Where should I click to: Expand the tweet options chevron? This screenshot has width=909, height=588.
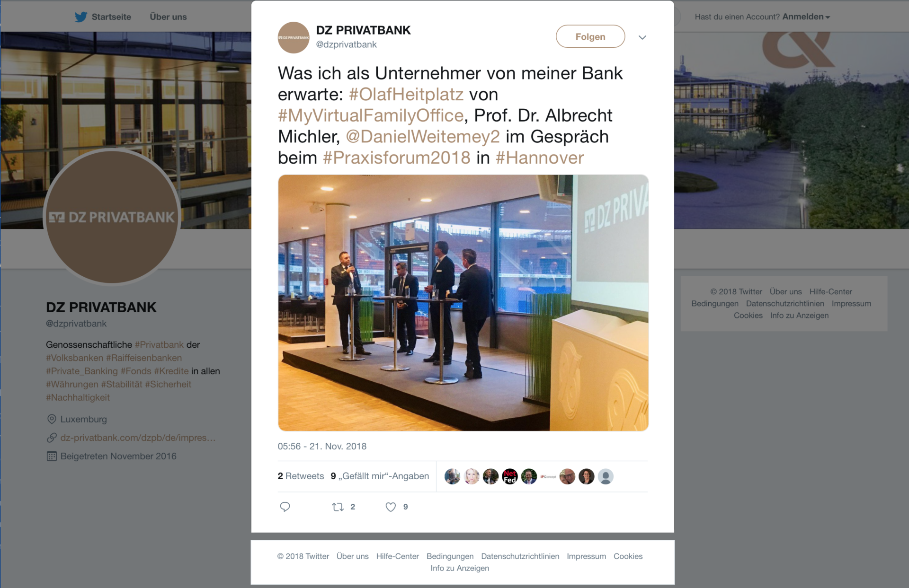642,37
